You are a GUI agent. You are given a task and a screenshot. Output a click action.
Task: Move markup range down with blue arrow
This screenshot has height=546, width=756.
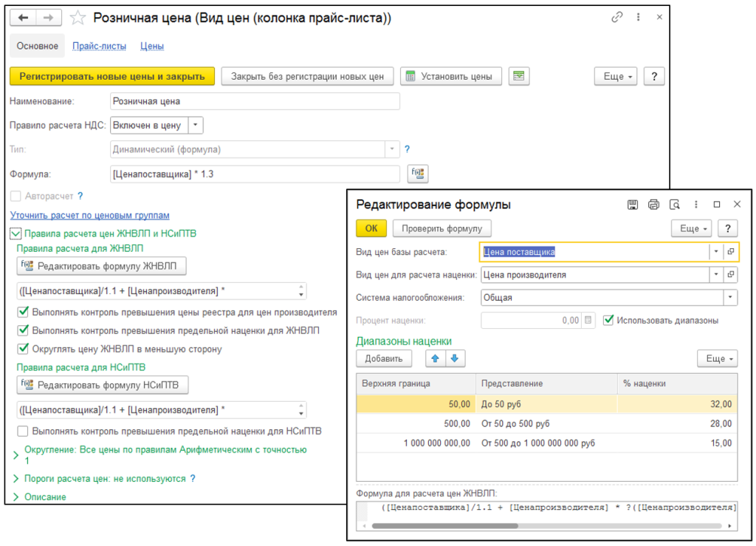[x=454, y=358]
